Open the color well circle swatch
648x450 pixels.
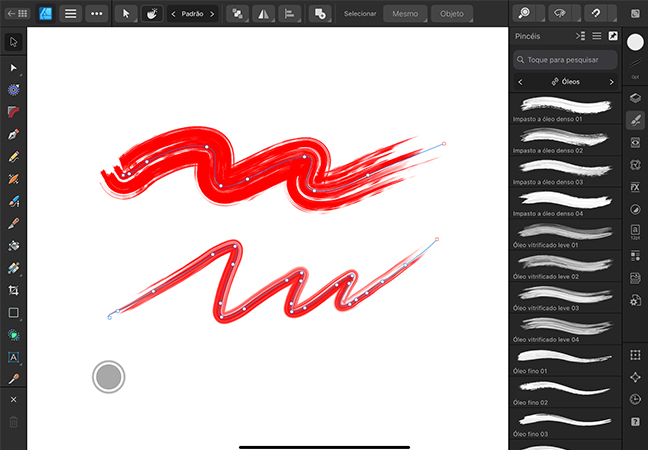(108, 377)
